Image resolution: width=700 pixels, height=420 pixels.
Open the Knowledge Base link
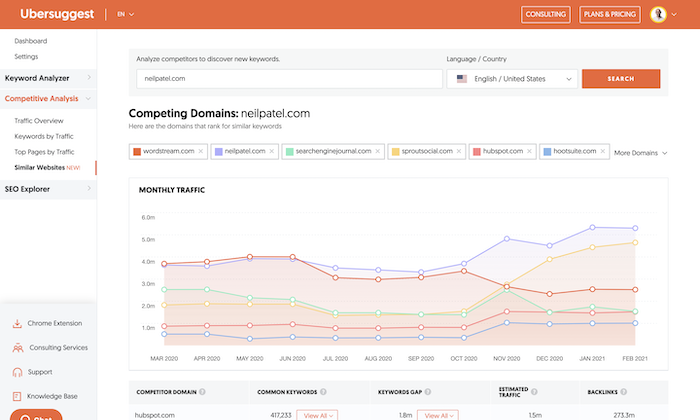[52, 396]
